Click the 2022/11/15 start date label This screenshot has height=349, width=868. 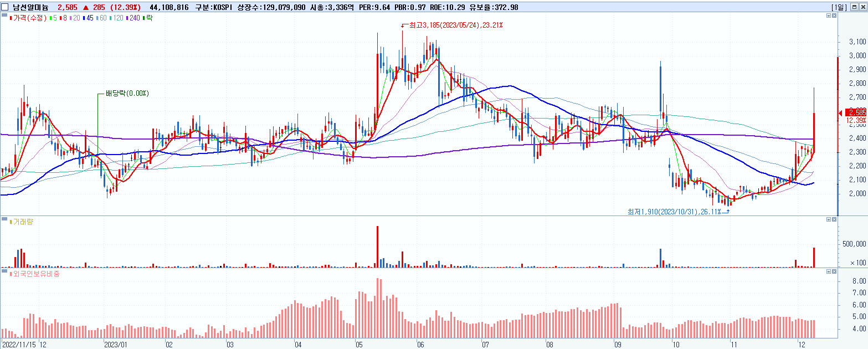19,344
